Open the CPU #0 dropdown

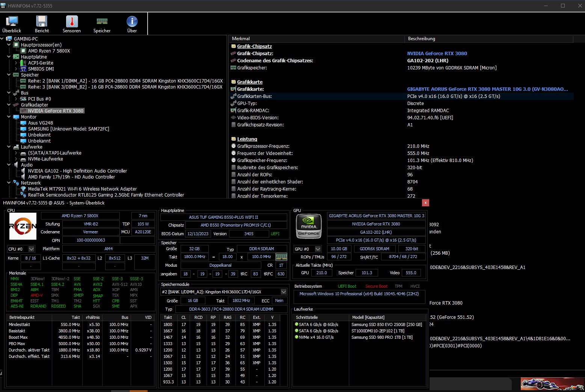(32, 249)
